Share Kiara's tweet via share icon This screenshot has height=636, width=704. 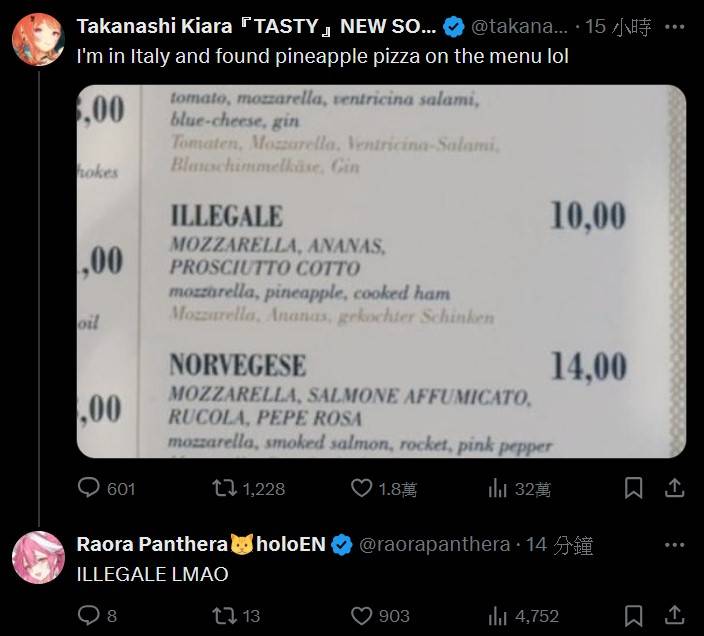[x=675, y=488]
